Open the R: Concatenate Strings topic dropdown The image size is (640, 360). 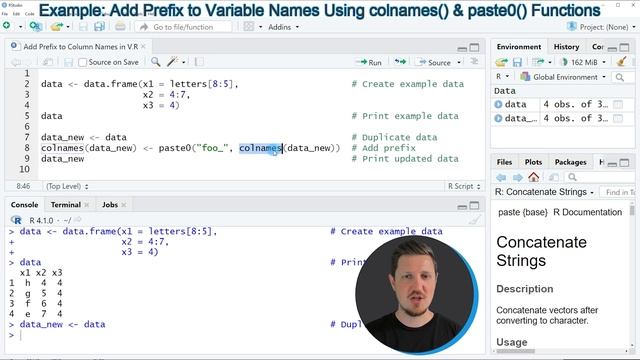[x=544, y=192]
